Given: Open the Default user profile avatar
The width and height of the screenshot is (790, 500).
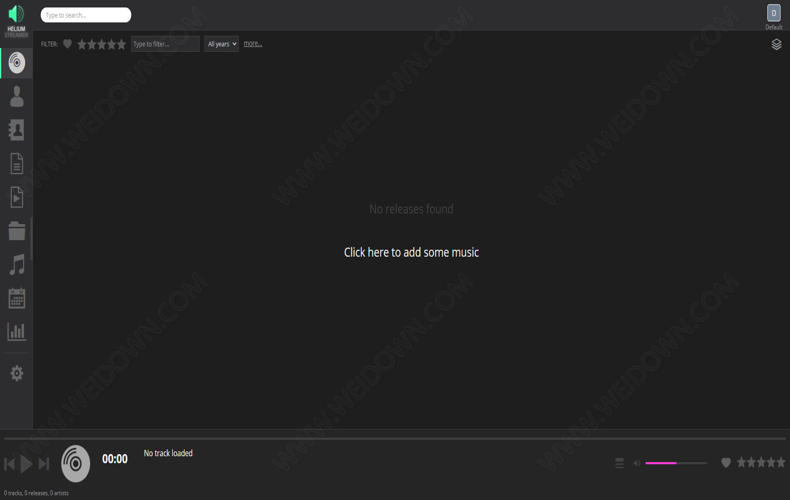Looking at the screenshot, I should click(773, 14).
